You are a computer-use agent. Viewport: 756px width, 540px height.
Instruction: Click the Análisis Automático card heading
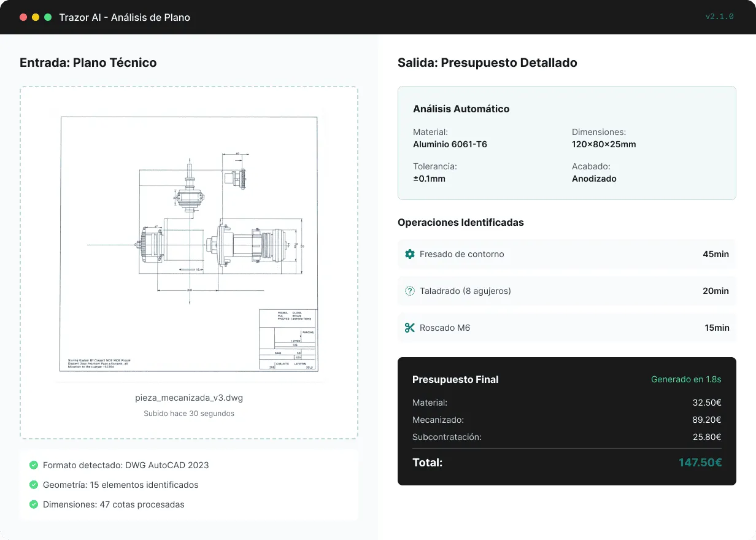click(x=461, y=109)
